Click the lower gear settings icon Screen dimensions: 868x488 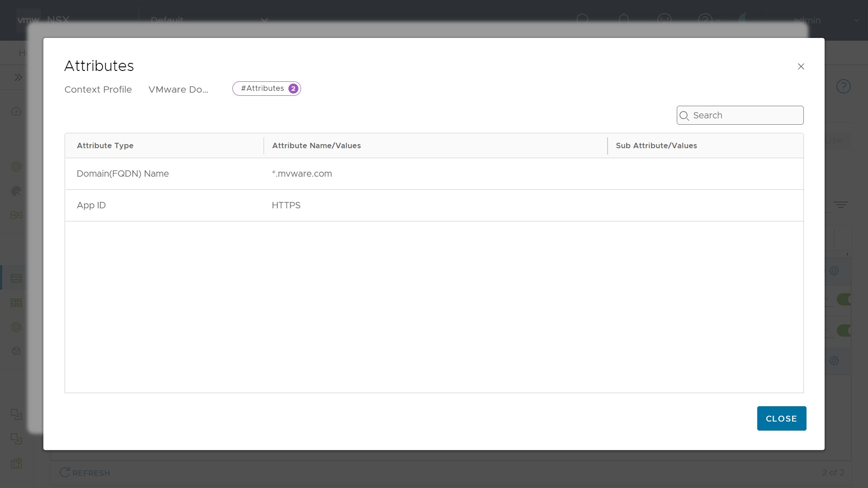coord(834,361)
